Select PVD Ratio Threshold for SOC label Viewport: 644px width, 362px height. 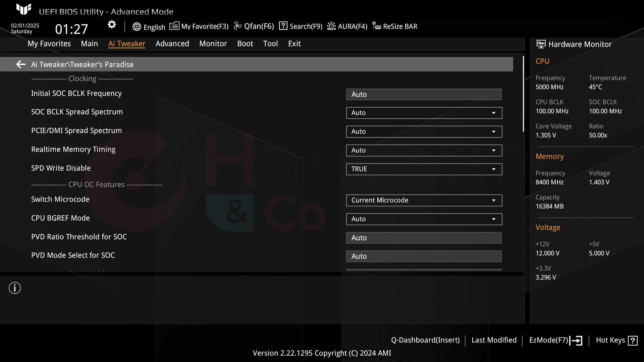tap(79, 237)
